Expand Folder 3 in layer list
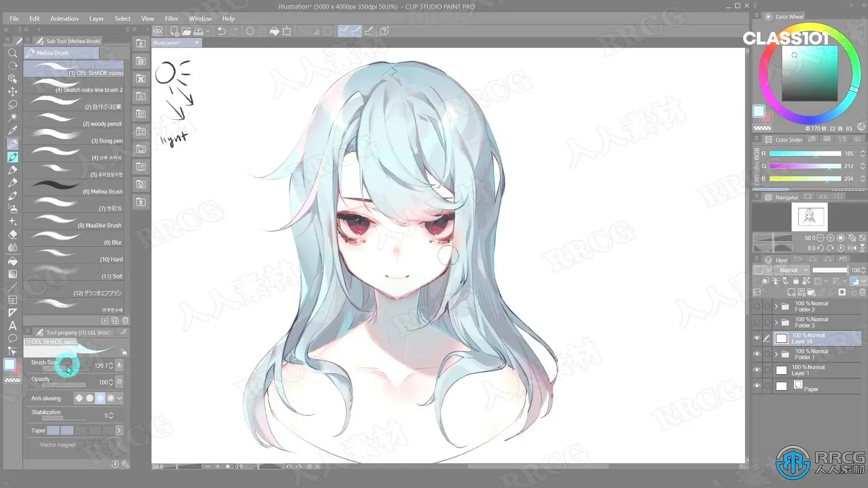 (x=776, y=322)
